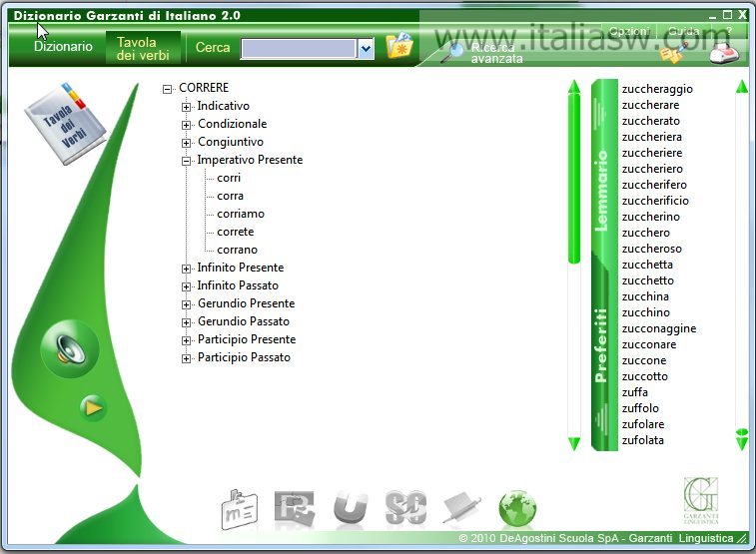This screenshot has height=554, width=756.
Task: Expand the Indicativo node
Action: [186, 107]
